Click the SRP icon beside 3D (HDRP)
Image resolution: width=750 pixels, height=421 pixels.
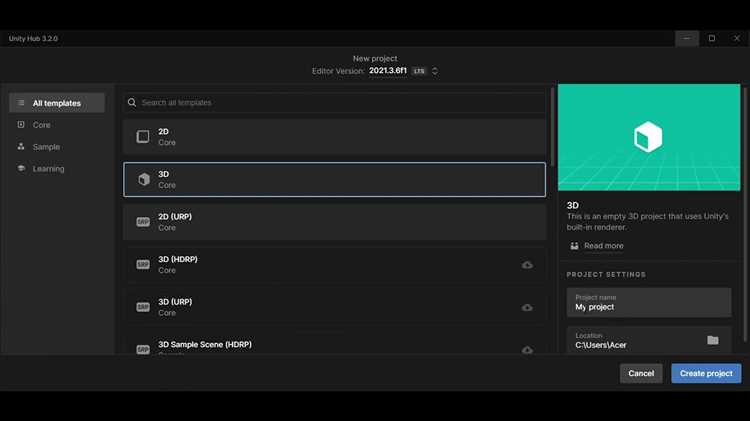143,265
